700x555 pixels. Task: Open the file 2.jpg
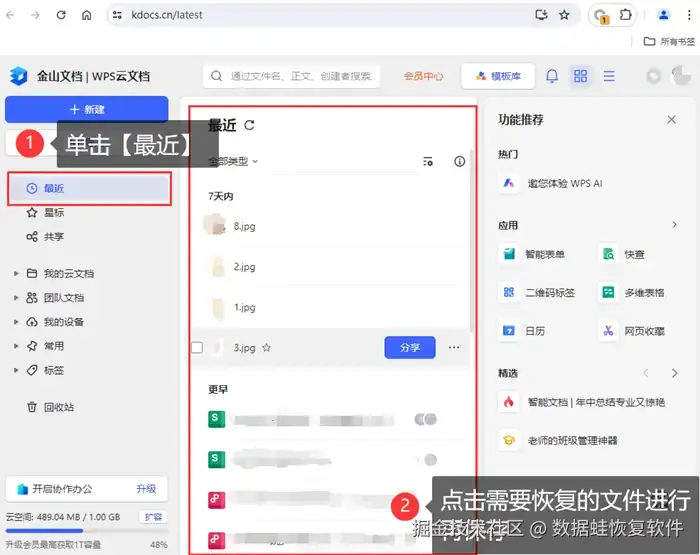coord(244,267)
